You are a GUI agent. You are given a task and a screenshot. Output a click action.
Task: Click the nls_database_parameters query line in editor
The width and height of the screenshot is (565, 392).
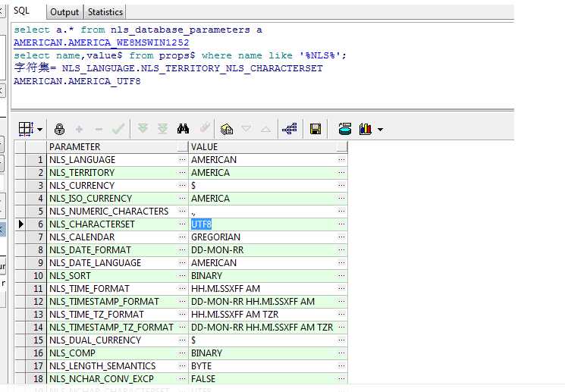[x=138, y=30]
